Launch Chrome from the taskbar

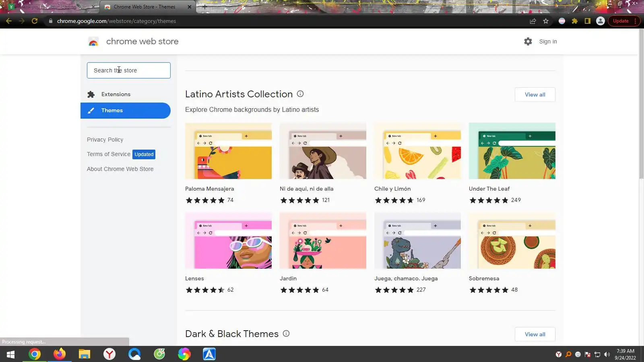[x=35, y=354]
